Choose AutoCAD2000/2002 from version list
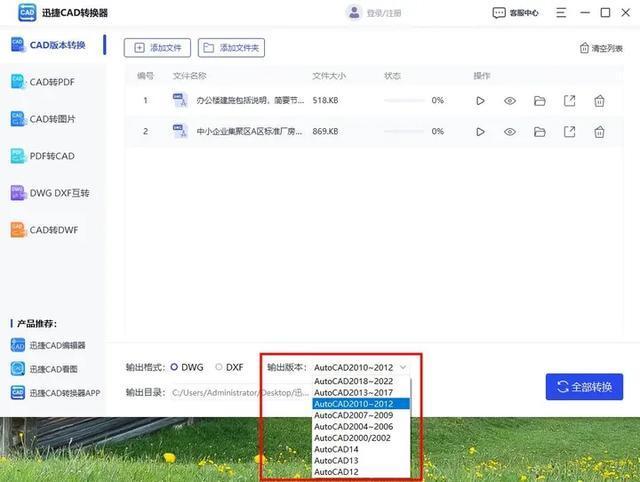Image resolution: width=640 pixels, height=482 pixels. pyautogui.click(x=361, y=438)
